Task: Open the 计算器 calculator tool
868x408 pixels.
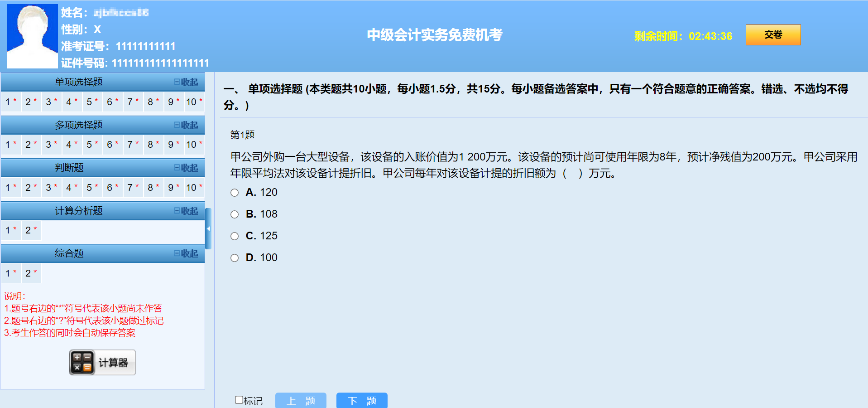Action: [x=102, y=362]
